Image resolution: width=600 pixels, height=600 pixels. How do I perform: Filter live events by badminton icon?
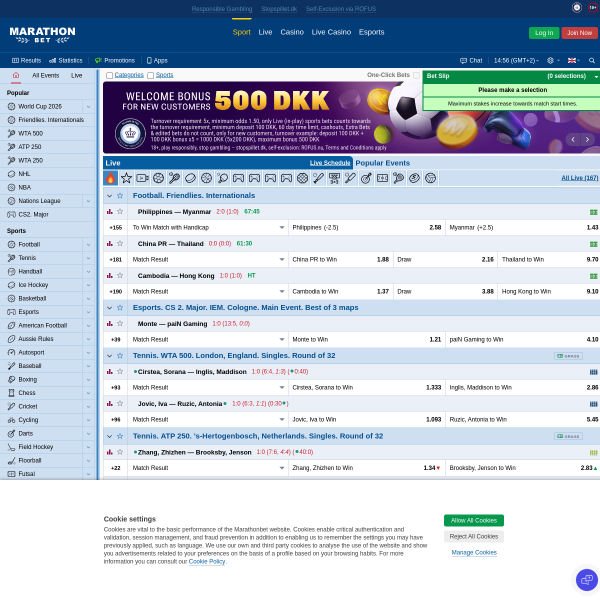(x=398, y=178)
